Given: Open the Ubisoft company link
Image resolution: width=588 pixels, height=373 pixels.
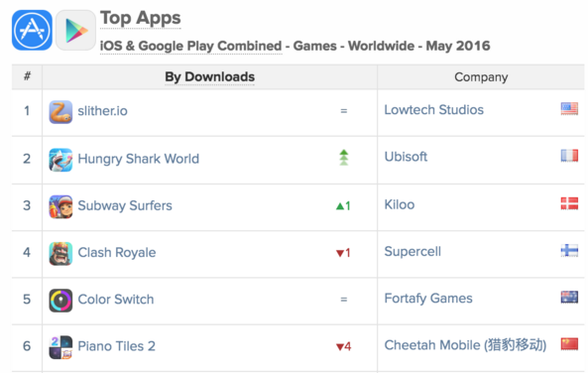Looking at the screenshot, I should (x=406, y=157).
